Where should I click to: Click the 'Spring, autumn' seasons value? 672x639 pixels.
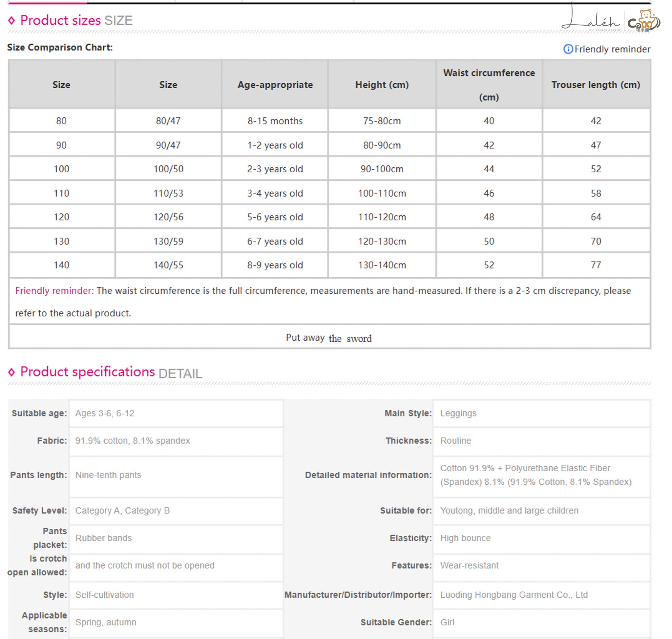pyautogui.click(x=106, y=622)
